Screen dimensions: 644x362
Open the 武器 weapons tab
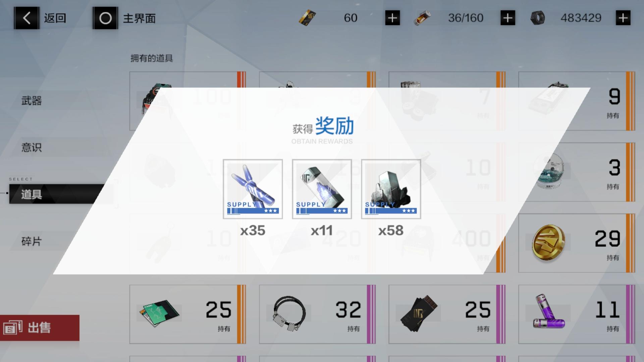pyautogui.click(x=32, y=101)
